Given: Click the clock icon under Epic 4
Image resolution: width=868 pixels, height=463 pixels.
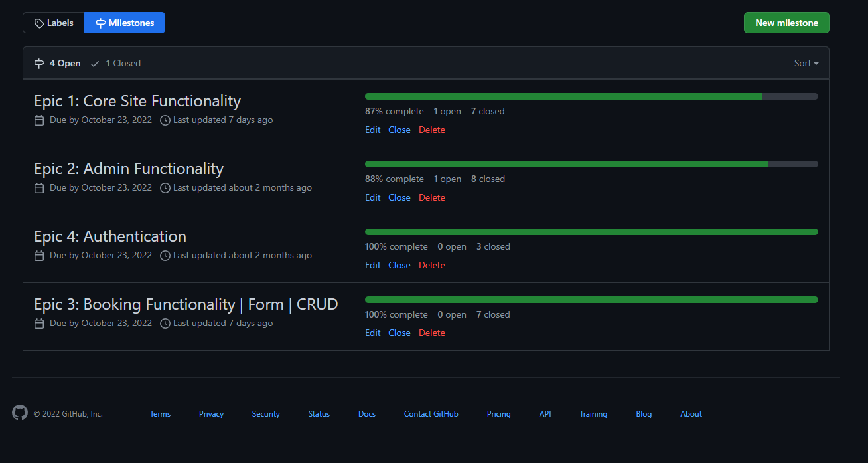Looking at the screenshot, I should pyautogui.click(x=165, y=256).
